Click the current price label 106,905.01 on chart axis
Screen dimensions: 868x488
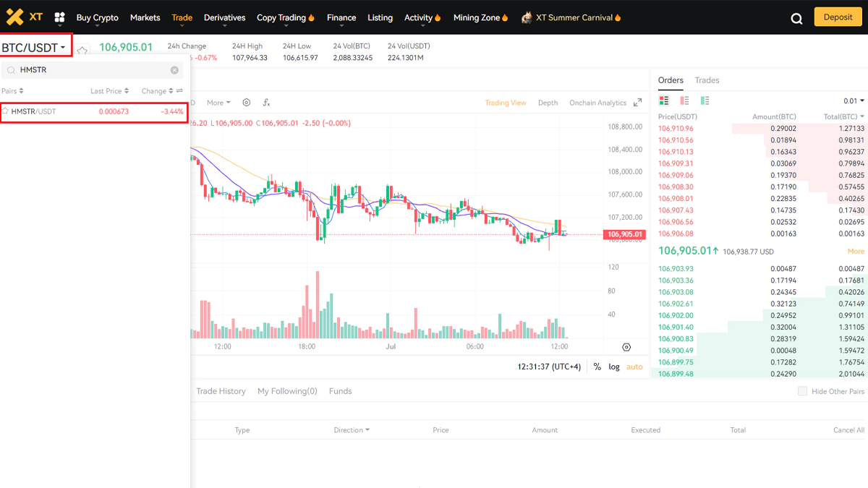click(626, 234)
